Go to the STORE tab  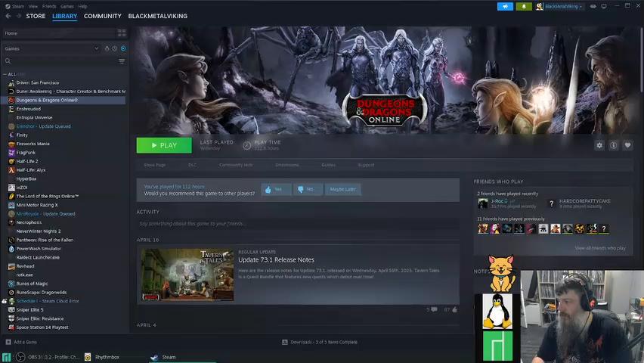(x=36, y=16)
